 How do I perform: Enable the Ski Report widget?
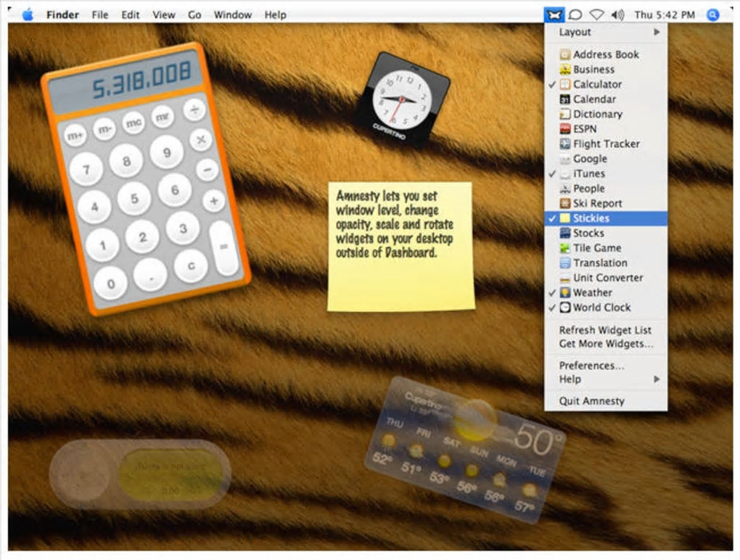click(606, 203)
